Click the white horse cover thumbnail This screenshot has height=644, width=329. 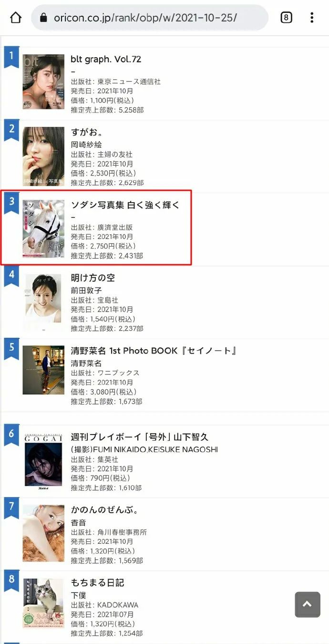[43, 229]
